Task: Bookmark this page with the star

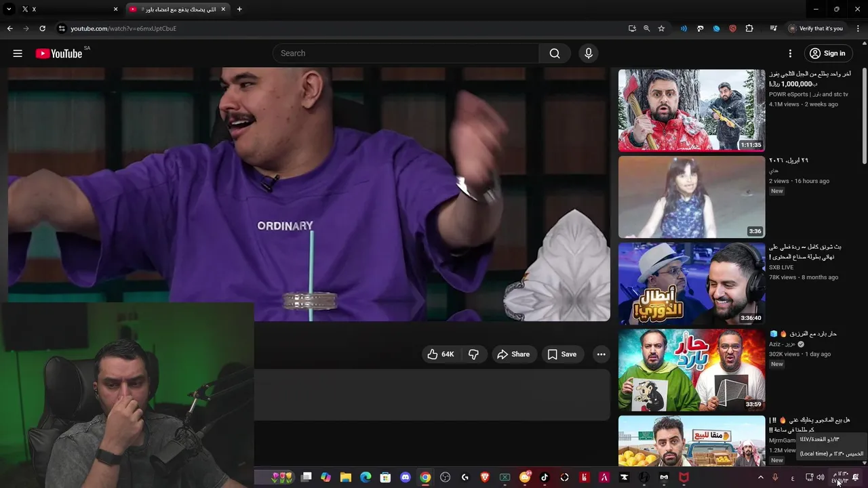Action: [661, 28]
